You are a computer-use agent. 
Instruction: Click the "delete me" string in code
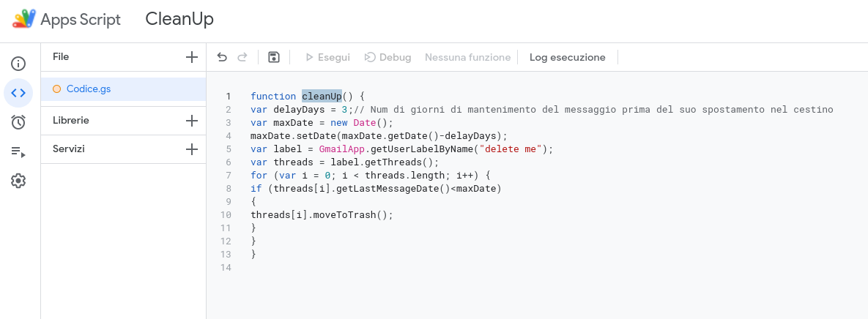511,149
